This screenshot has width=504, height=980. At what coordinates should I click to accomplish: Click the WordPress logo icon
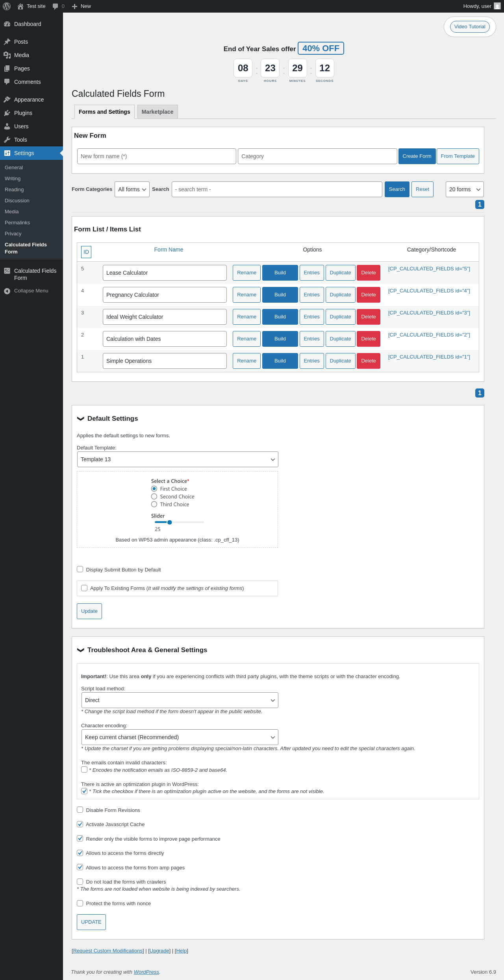coord(7,6)
